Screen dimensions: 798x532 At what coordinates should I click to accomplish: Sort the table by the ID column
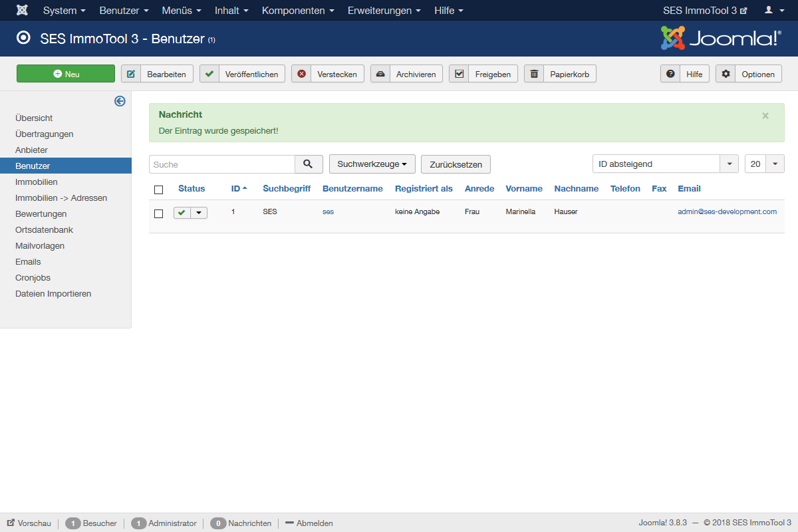point(239,189)
